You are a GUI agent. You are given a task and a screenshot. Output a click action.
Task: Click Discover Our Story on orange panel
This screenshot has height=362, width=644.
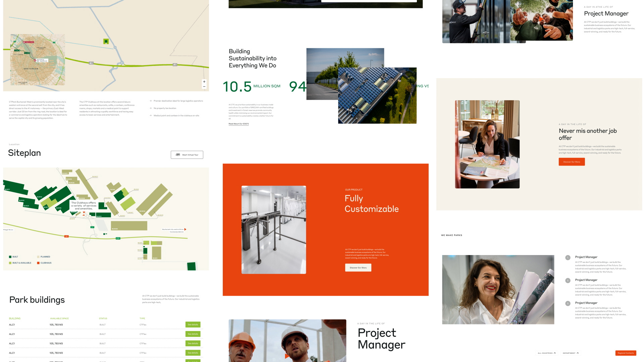pos(358,267)
